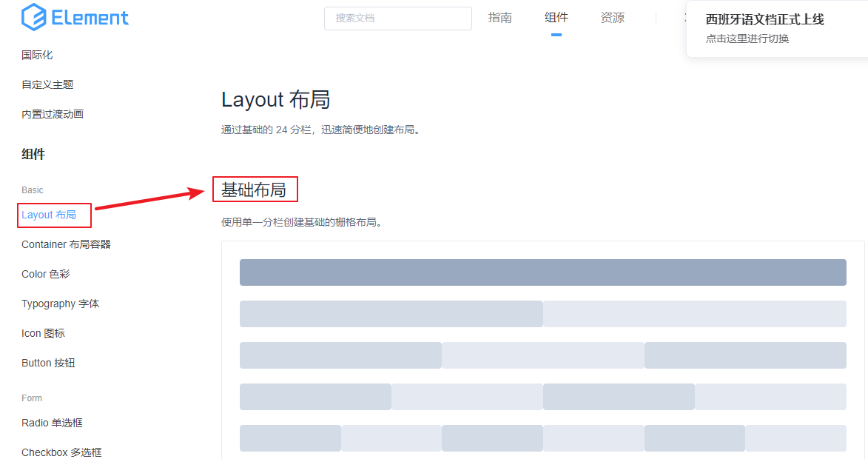
Task: Open 内置过渡动画 in the sidebar
Action: click(53, 114)
